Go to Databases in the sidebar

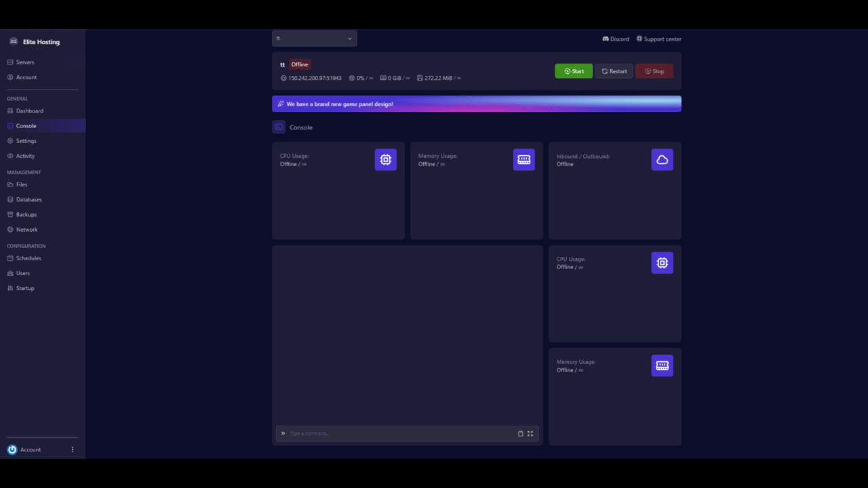pos(28,199)
